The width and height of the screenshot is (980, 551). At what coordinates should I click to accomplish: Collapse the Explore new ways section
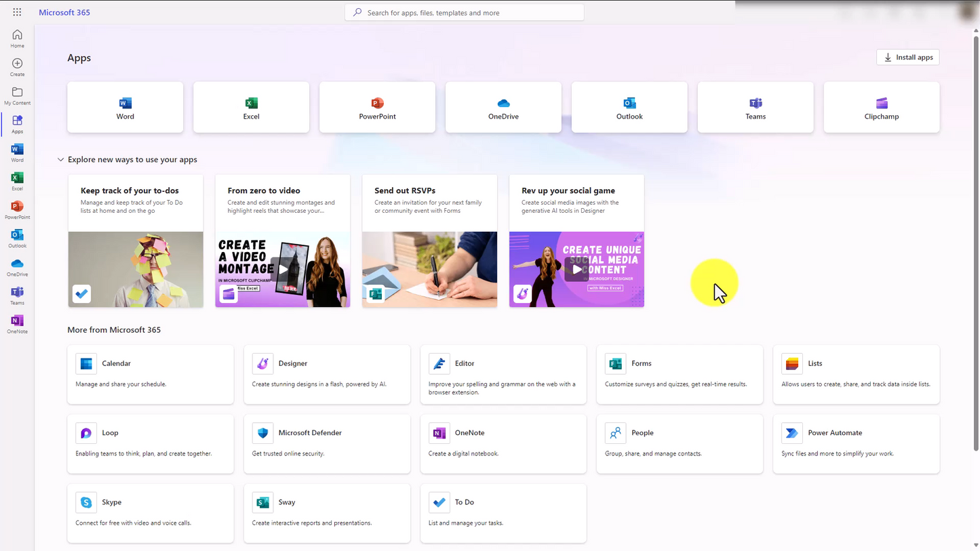pyautogui.click(x=60, y=159)
